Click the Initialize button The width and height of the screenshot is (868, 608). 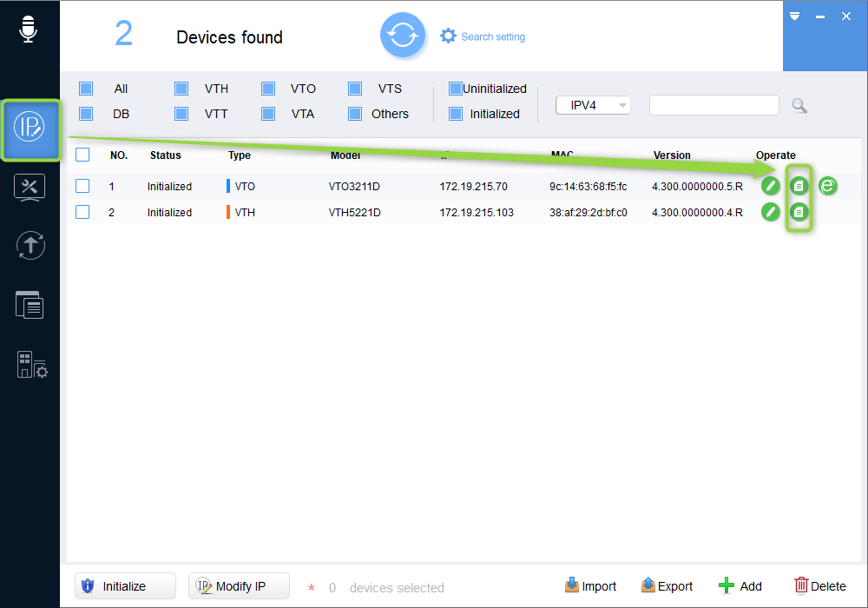point(125,585)
